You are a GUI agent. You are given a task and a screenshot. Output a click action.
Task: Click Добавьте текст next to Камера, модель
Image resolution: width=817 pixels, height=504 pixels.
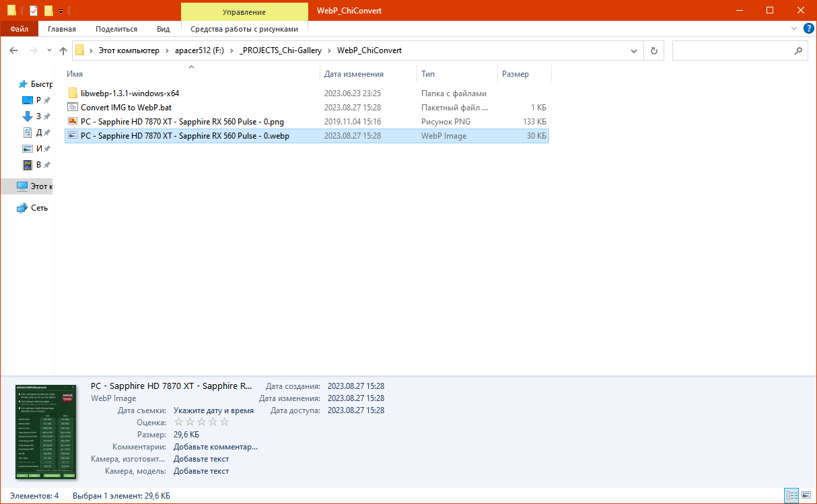click(x=201, y=471)
